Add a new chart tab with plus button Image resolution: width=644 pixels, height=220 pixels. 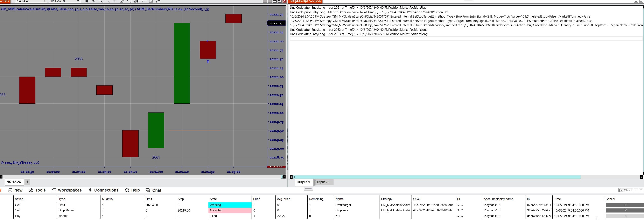pos(27,182)
